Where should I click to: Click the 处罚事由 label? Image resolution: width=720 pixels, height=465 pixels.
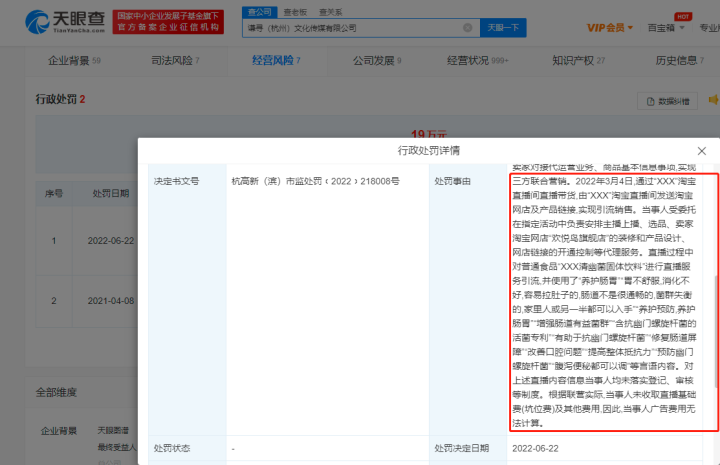click(453, 182)
